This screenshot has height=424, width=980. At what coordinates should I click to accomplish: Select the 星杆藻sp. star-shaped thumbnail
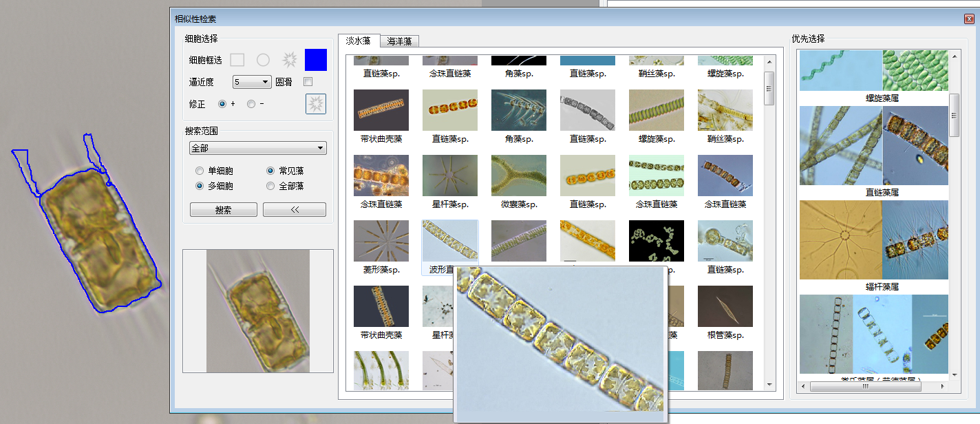point(450,176)
